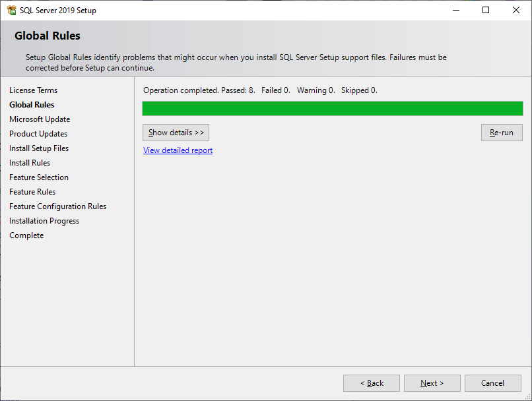Select the Installation Progress step
The width and height of the screenshot is (532, 401).
pos(44,220)
